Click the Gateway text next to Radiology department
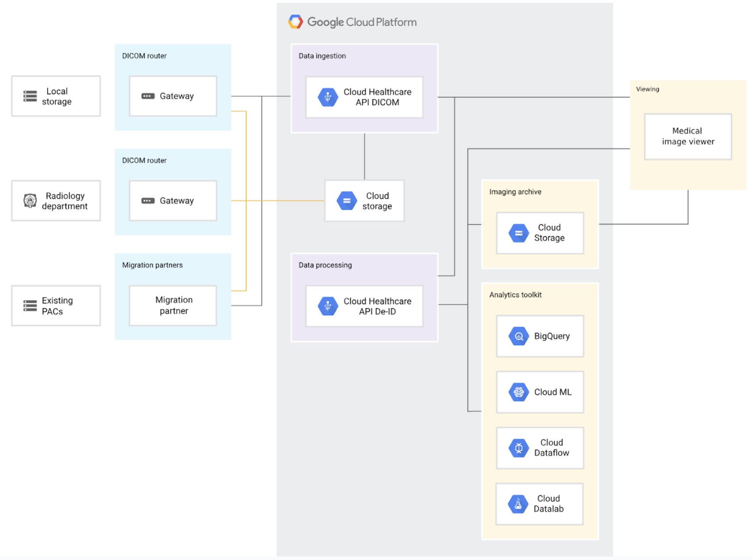753x560 pixels. coord(177,201)
